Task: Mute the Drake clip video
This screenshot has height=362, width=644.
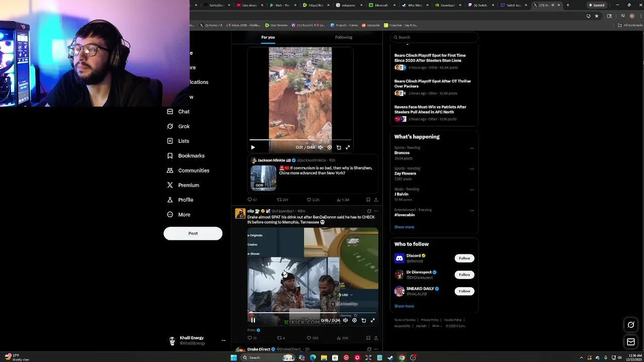Action: coord(345,320)
